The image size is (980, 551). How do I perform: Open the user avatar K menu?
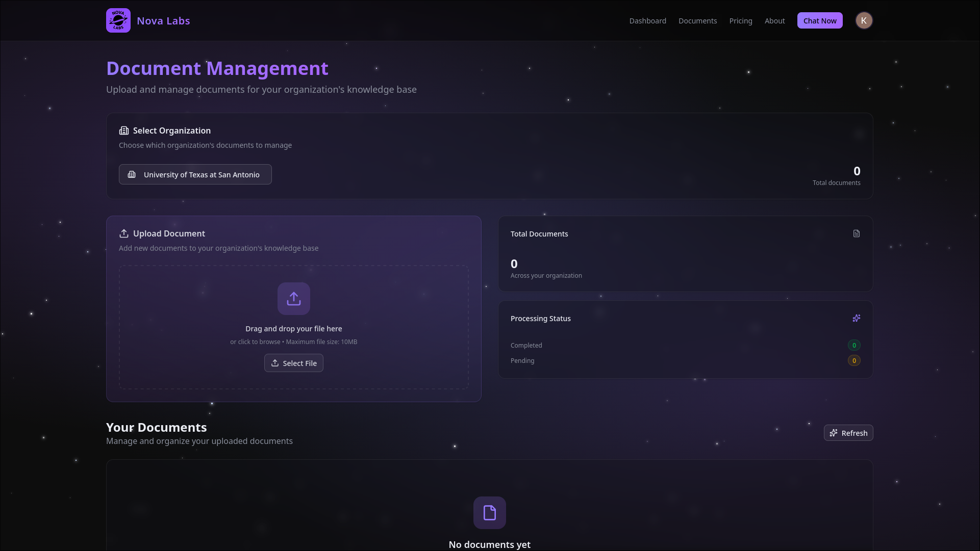coord(864,20)
